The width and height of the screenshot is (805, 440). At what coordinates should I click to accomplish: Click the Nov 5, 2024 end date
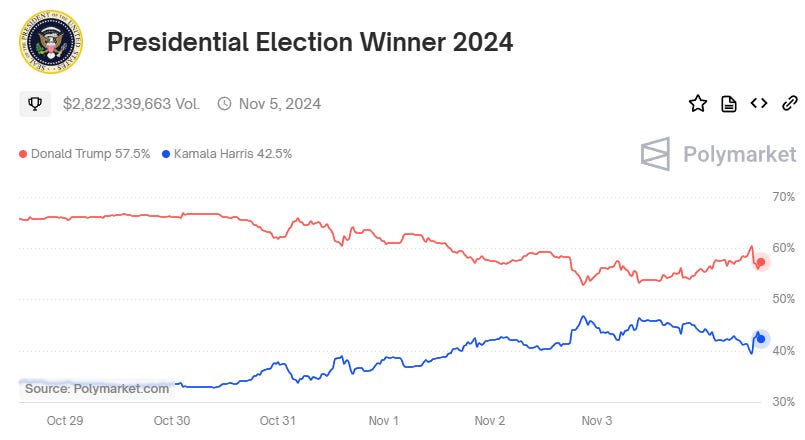click(279, 103)
